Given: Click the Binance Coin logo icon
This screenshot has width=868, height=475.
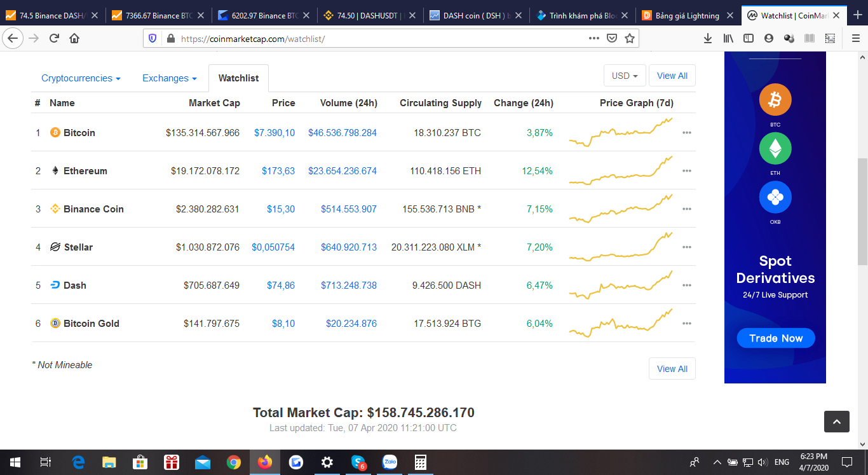Looking at the screenshot, I should click(x=55, y=209).
